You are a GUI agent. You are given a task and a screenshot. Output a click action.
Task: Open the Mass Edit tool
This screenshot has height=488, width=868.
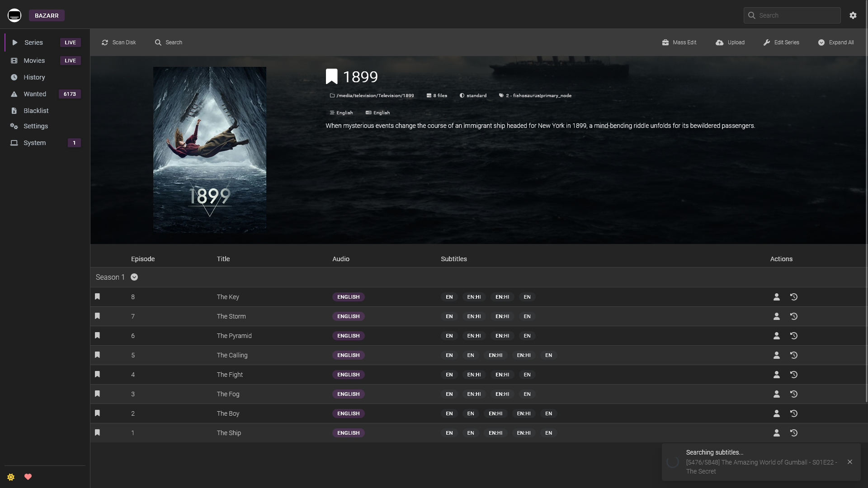[679, 42]
